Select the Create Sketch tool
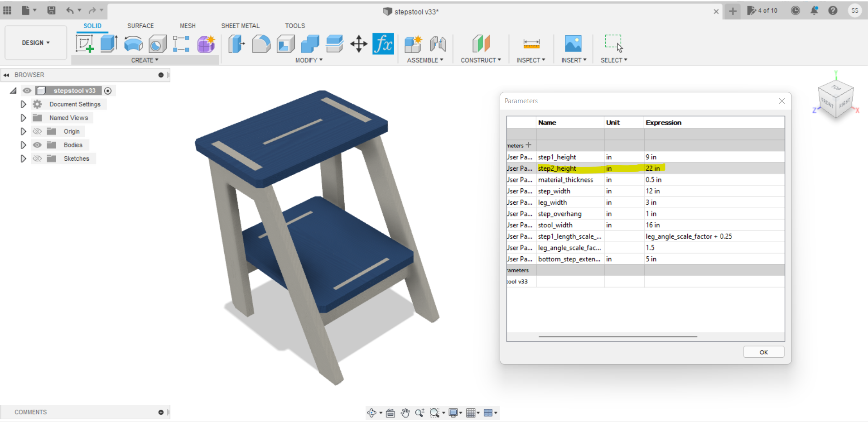This screenshot has width=868, height=422. 84,43
